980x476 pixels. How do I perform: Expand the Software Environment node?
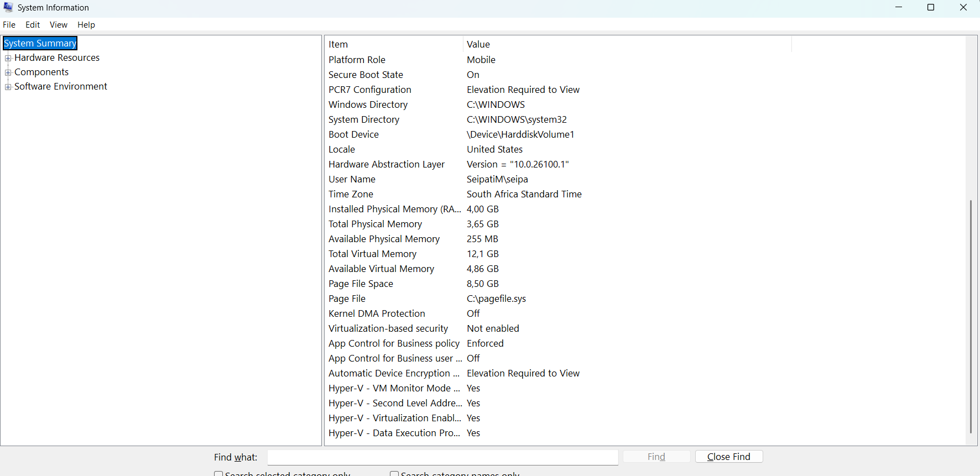8,87
